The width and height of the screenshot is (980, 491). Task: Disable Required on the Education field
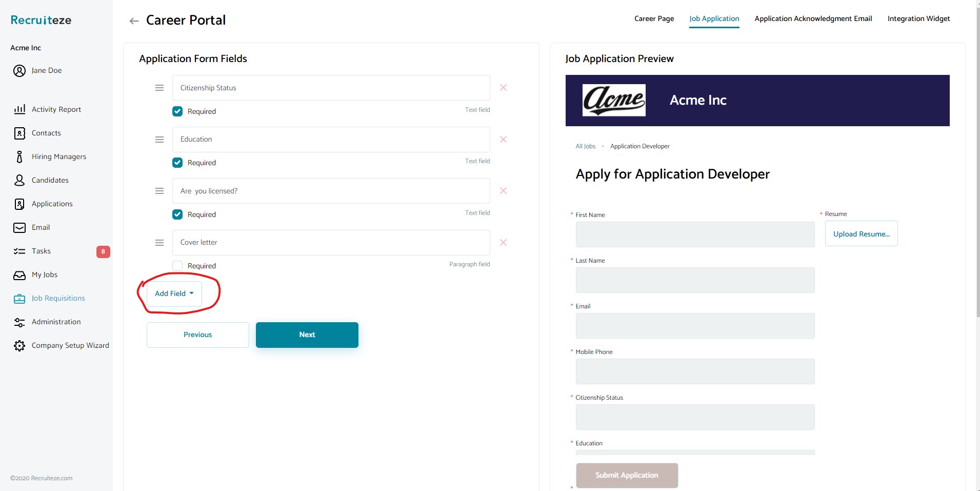coord(177,163)
